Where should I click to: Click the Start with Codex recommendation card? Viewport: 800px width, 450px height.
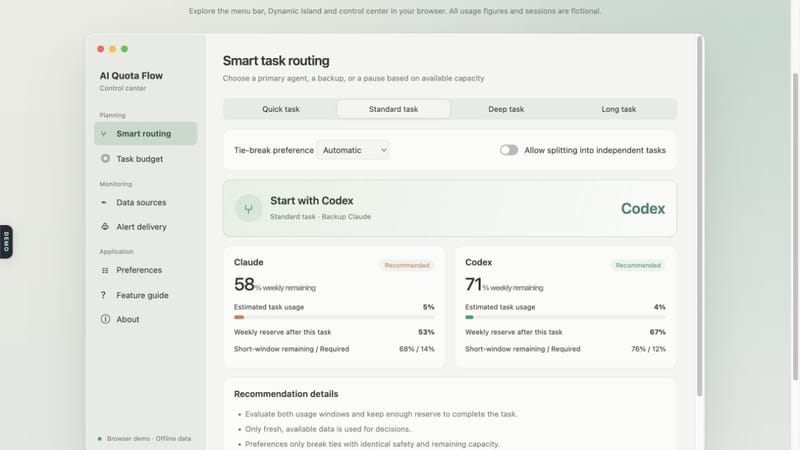[449, 208]
